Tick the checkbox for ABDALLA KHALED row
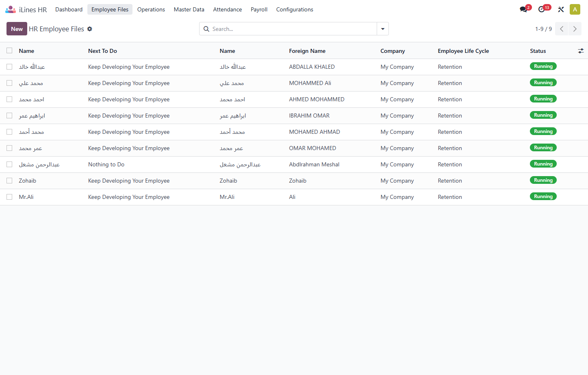588x375 pixels. point(9,67)
